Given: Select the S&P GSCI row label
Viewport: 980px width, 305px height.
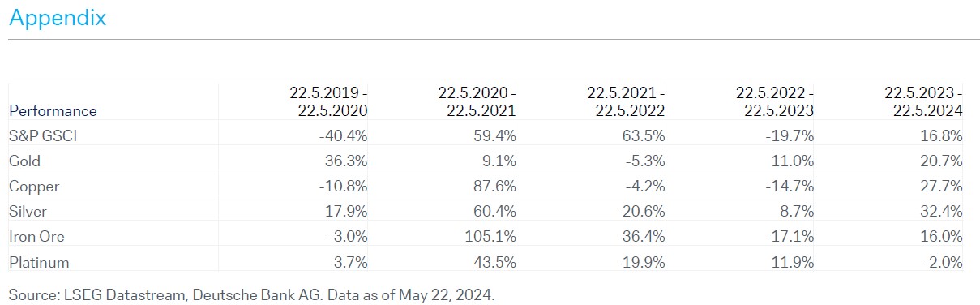Looking at the screenshot, I should pos(41,135).
